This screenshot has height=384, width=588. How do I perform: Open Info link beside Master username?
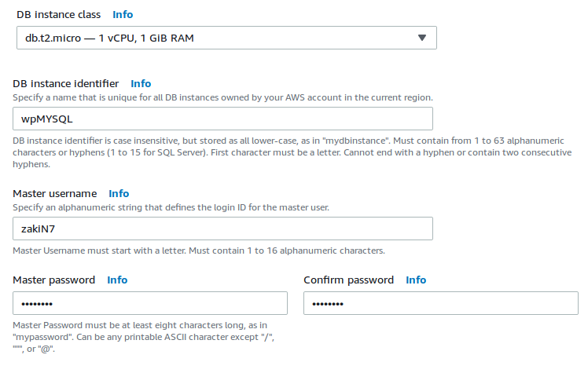coord(119,193)
